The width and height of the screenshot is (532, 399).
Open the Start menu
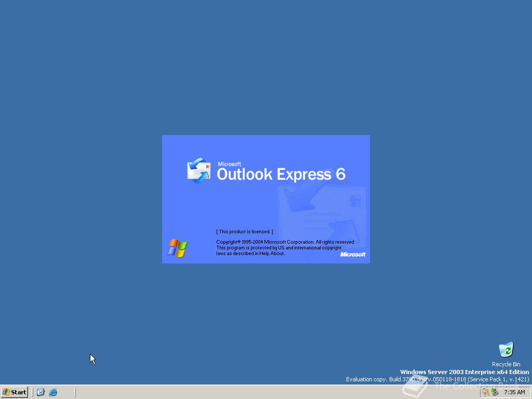(x=14, y=392)
